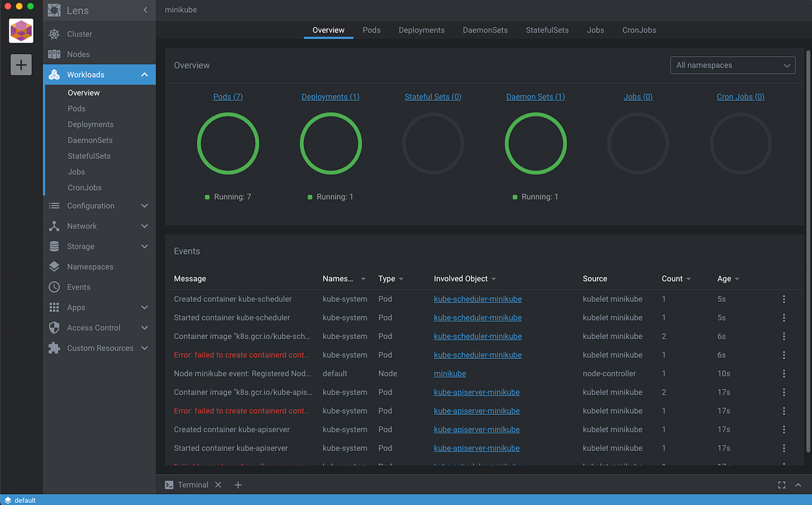Open kube-scheduler-minikube link in Created container row
The width and height of the screenshot is (812, 505).
[478, 299]
